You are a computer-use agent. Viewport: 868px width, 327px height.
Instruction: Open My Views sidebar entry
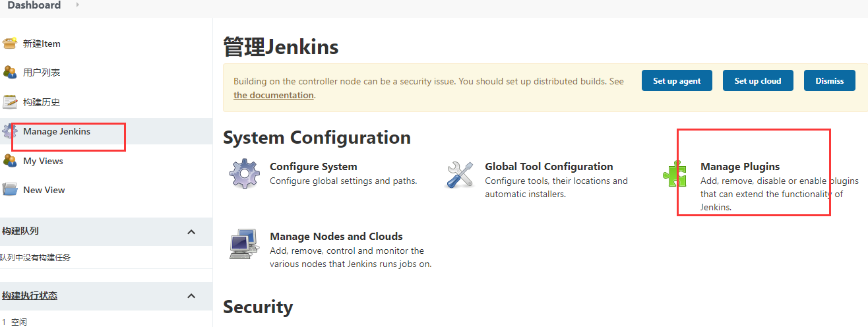coord(43,161)
